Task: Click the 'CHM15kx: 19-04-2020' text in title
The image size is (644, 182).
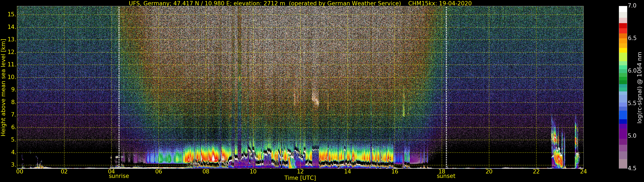Action: (440, 3)
